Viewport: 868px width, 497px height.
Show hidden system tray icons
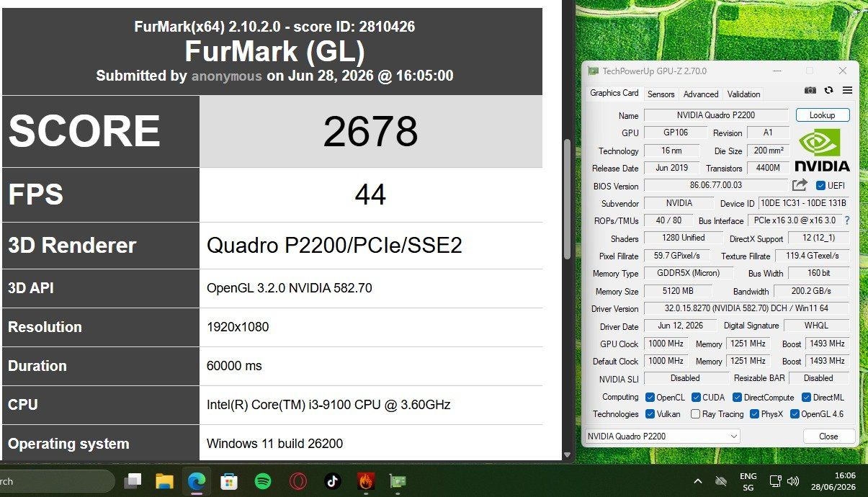coord(697,480)
